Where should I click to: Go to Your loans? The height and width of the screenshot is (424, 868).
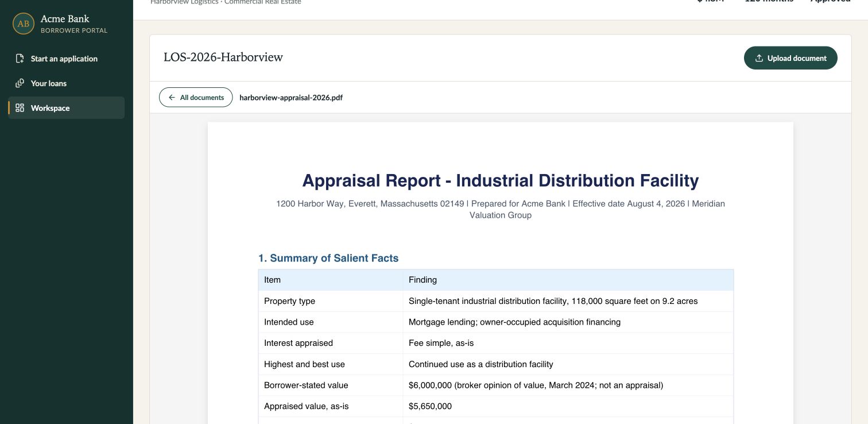coord(66,83)
